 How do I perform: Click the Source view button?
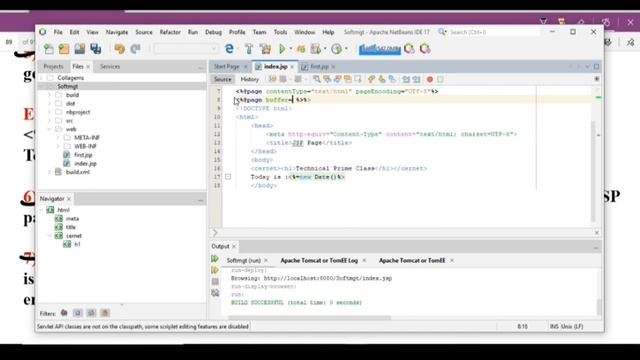click(222, 79)
